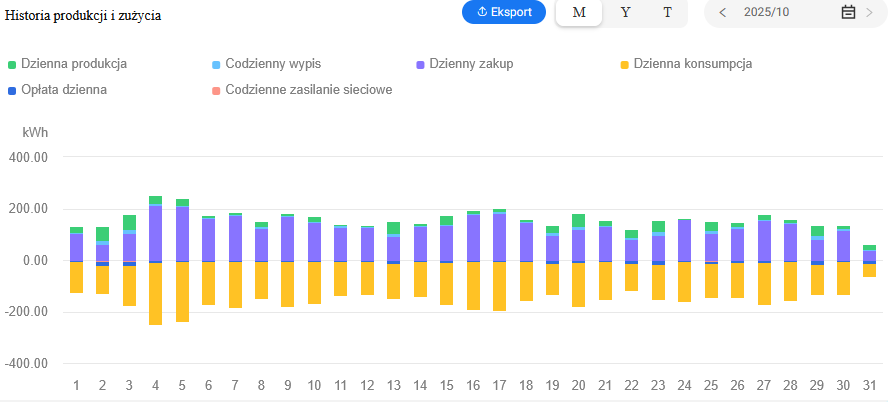Click the bar for day 31
This screenshot has width=888, height=402.
(x=869, y=255)
